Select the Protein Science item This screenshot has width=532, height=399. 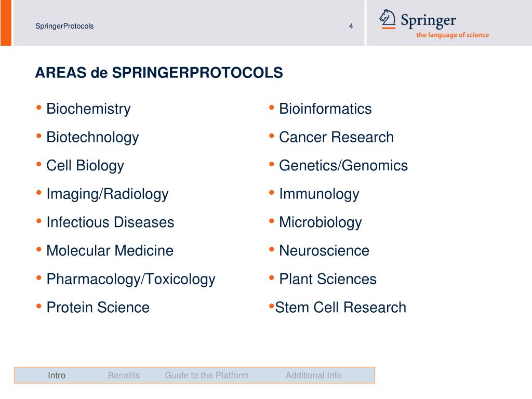(98, 308)
